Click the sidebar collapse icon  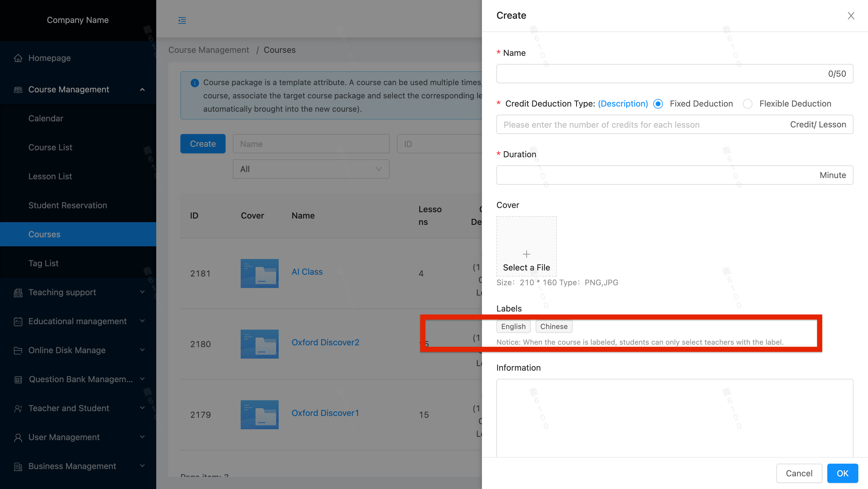click(x=182, y=21)
